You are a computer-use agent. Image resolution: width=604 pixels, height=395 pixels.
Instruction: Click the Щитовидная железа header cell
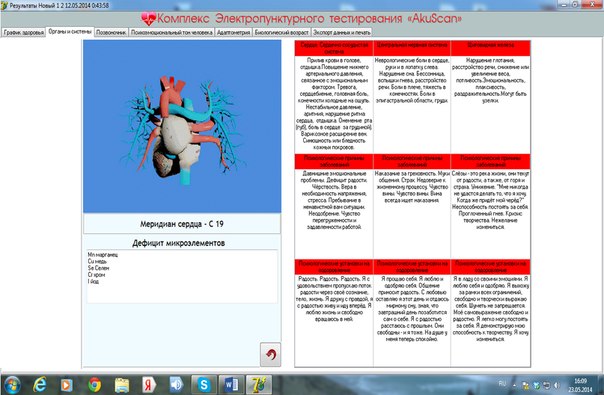491,48
